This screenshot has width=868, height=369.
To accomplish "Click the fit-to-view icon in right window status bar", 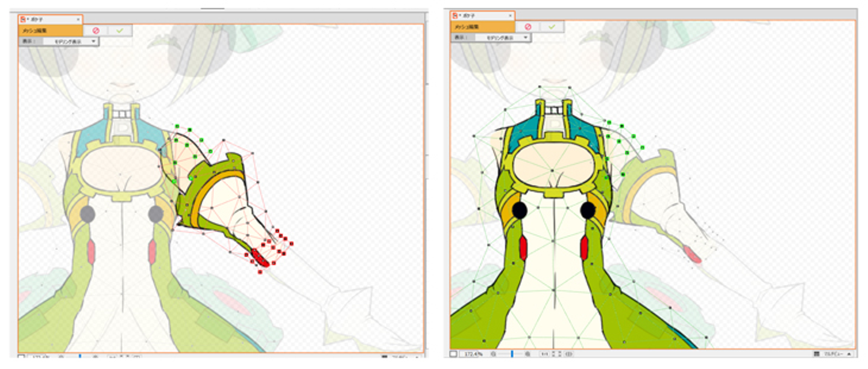I will [x=556, y=354].
